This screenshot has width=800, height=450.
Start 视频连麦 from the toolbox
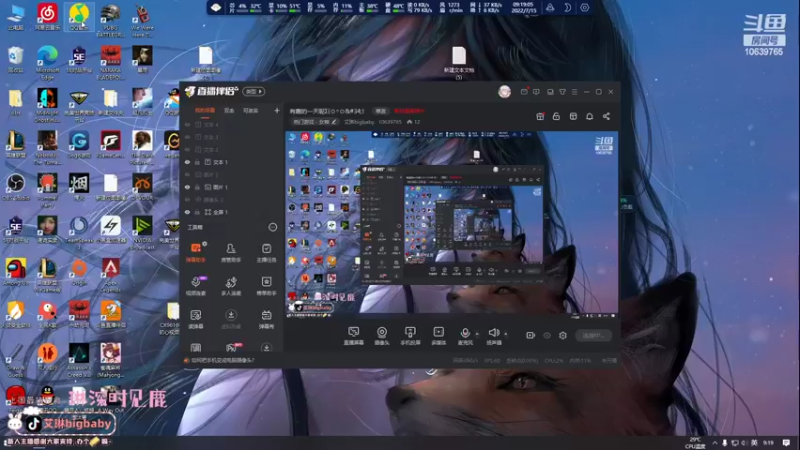[x=195, y=286]
